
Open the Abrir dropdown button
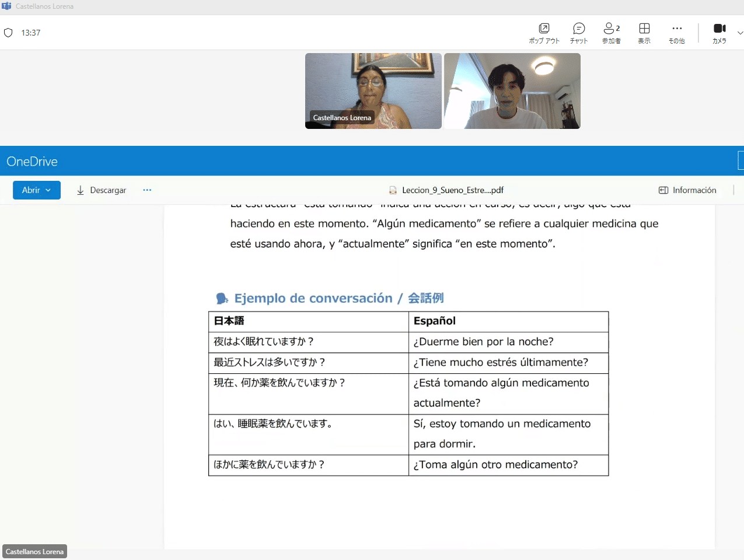[x=37, y=190]
